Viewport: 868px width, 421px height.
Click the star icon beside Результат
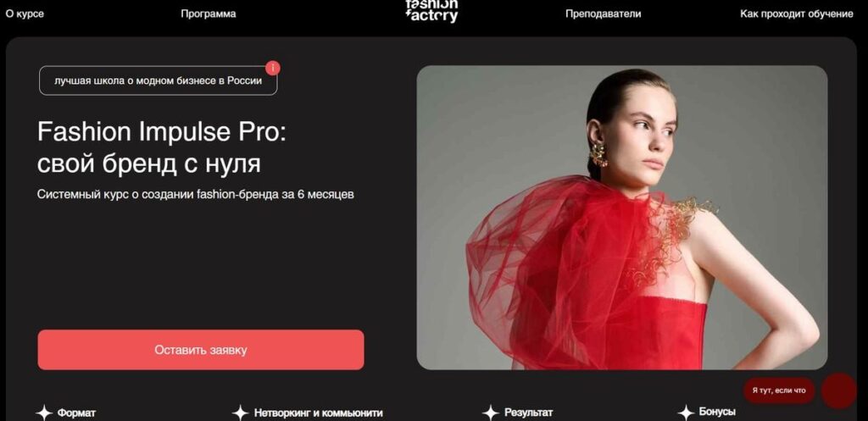(x=491, y=413)
